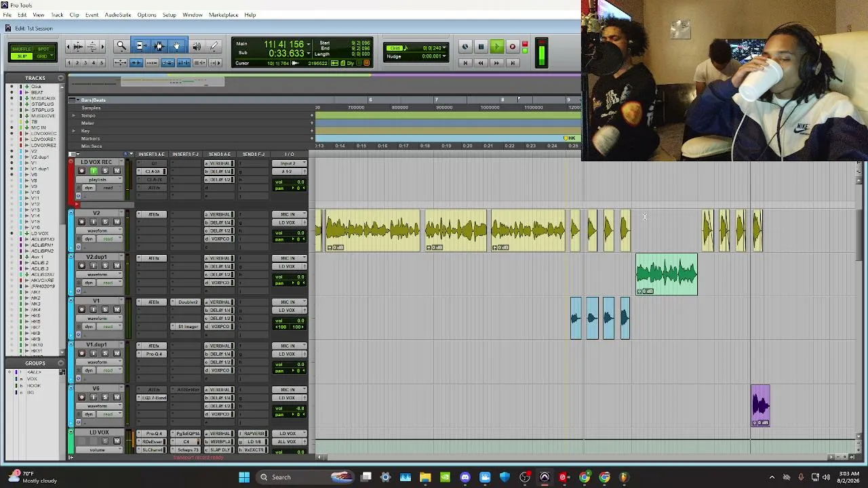Open the Clip menu

[75, 15]
